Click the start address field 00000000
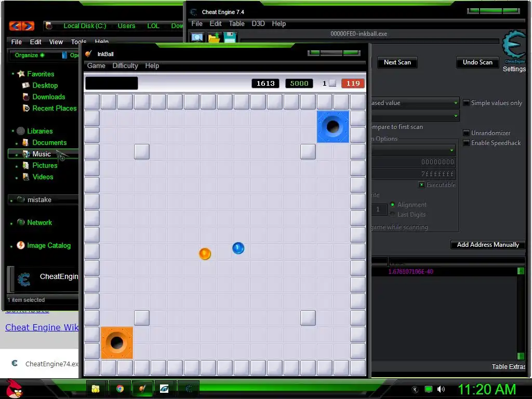532x399 pixels. [x=413, y=162]
